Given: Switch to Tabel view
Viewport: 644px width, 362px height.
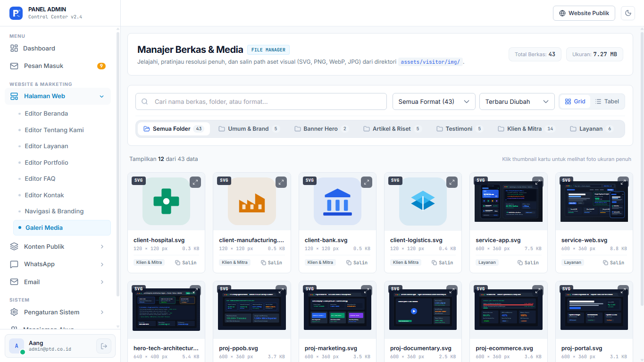Looking at the screenshot, I should (607, 101).
